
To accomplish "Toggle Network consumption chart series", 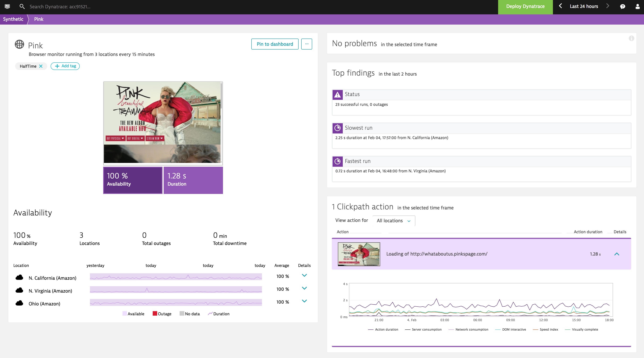I will pos(468,329).
